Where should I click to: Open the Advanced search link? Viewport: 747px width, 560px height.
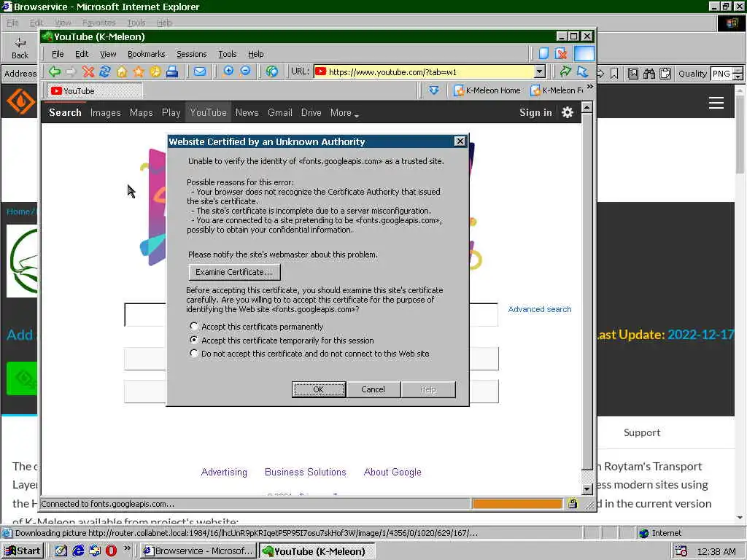point(539,309)
